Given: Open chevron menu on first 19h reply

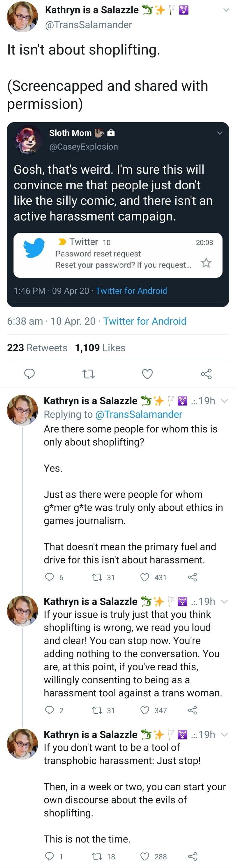Looking at the screenshot, I should click(225, 401).
